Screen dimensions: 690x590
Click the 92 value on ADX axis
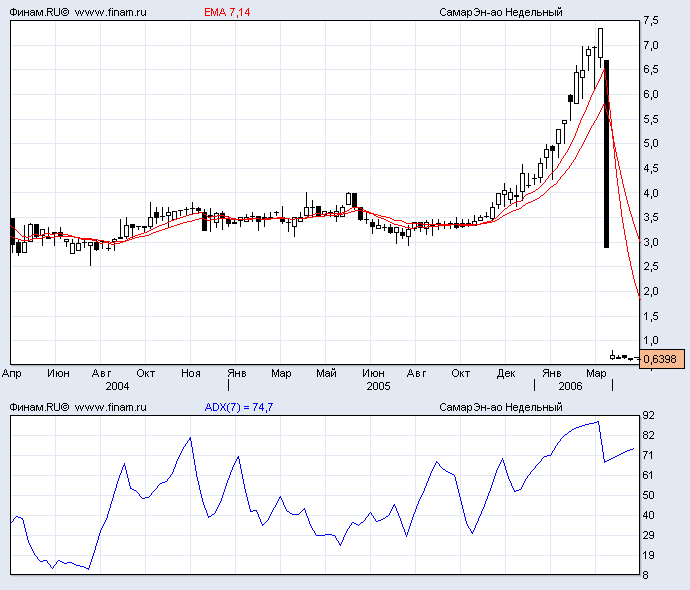coord(648,415)
